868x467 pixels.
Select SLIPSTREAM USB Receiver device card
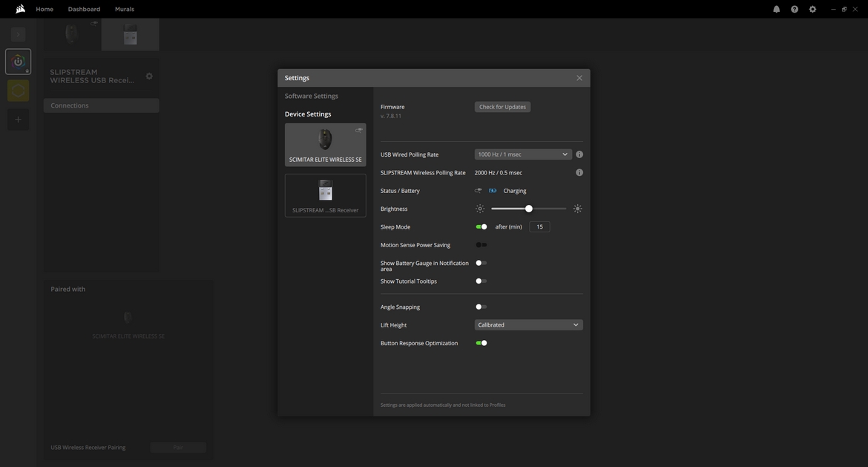(326, 195)
